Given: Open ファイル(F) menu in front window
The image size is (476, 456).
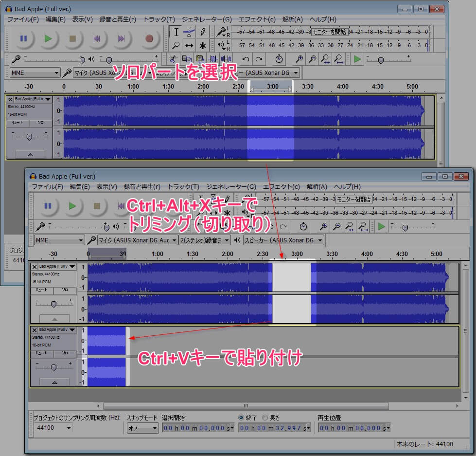Looking at the screenshot, I should (47, 186).
